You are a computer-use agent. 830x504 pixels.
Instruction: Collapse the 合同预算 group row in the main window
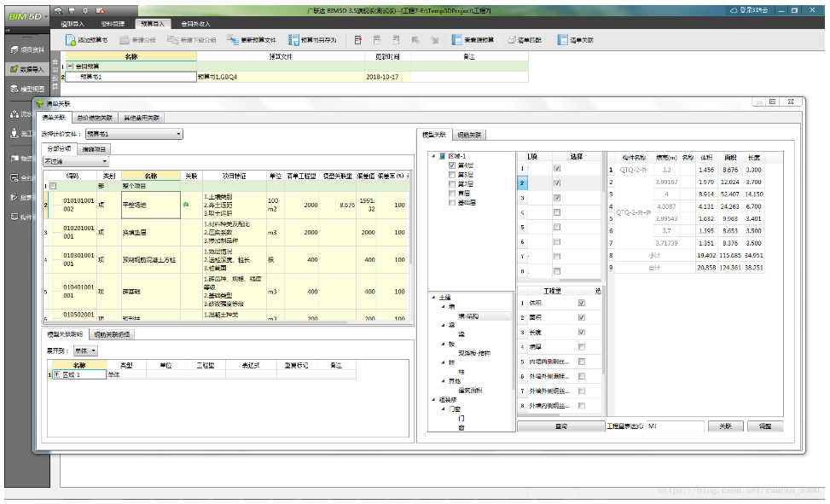pos(71,67)
